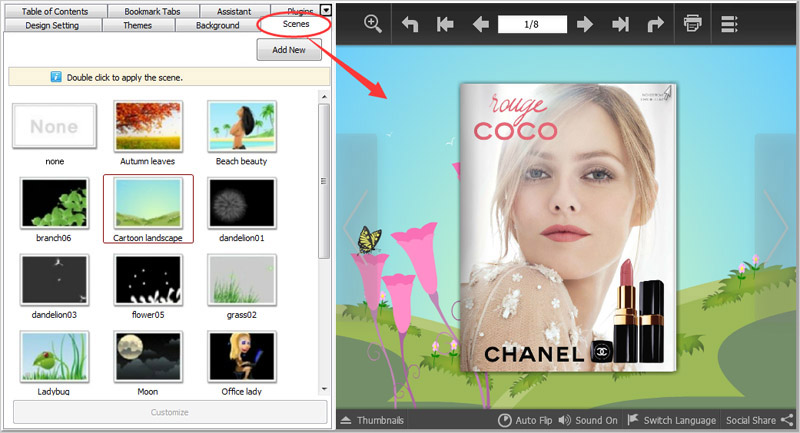
Task: Click the scene list scrollbar up arrow
Action: pyautogui.click(x=324, y=97)
